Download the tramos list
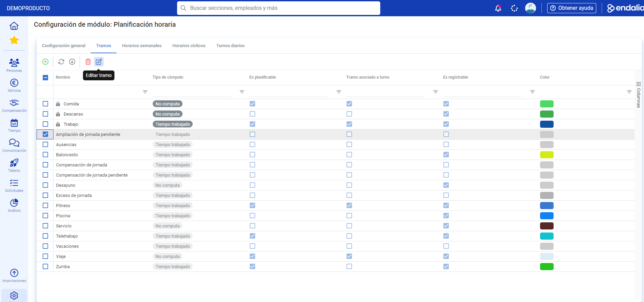This screenshot has width=644, height=302. point(72,62)
